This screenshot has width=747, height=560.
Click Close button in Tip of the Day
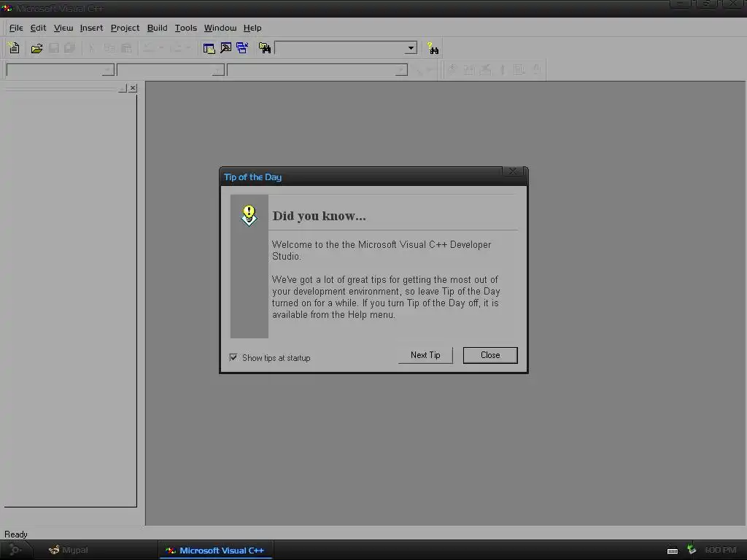point(490,355)
